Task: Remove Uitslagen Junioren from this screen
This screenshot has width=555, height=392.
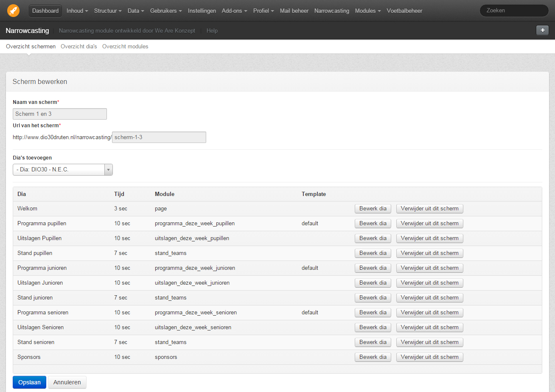Action: pyautogui.click(x=429, y=283)
